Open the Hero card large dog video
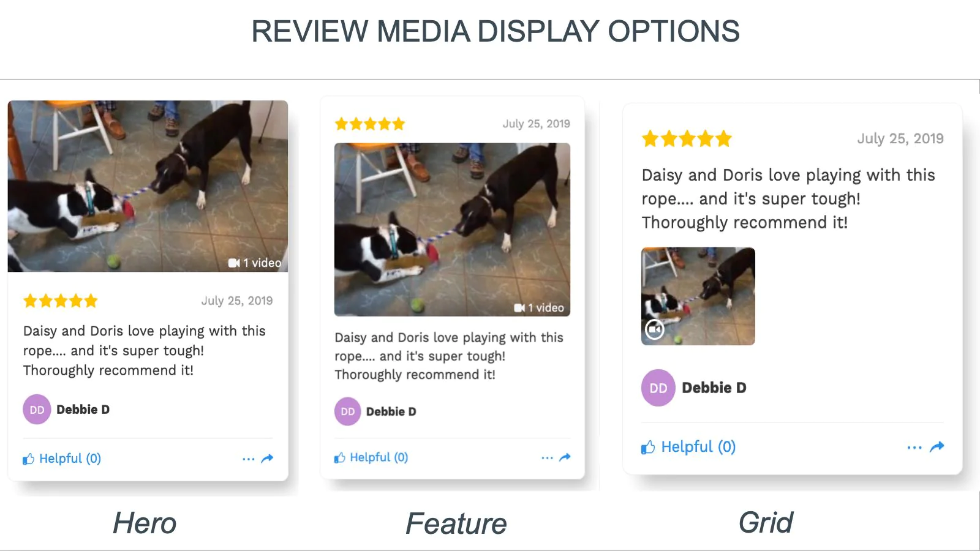This screenshot has height=551, width=980. coord(148,186)
